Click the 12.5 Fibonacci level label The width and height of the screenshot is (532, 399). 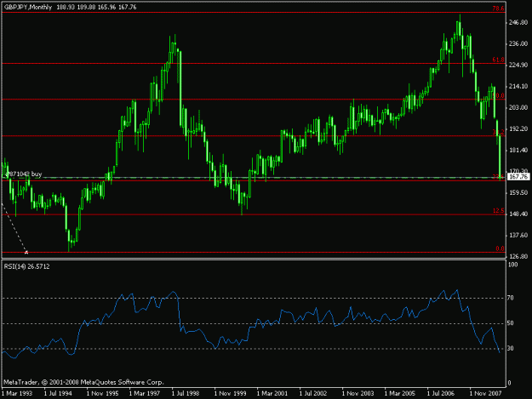[x=498, y=210]
